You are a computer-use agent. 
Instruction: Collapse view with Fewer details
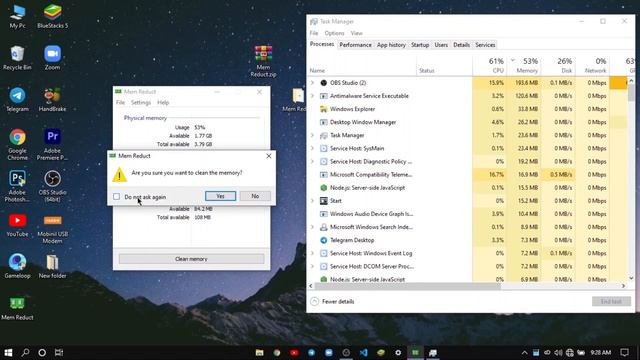click(x=332, y=302)
